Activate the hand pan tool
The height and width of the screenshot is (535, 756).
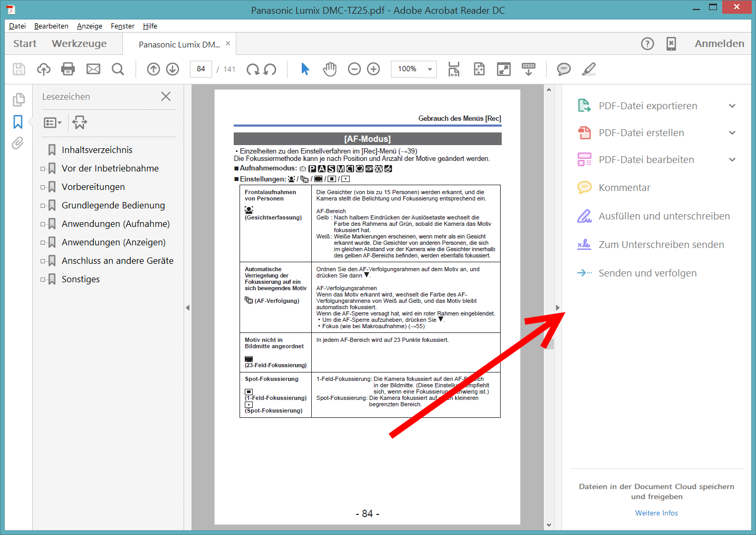click(330, 69)
